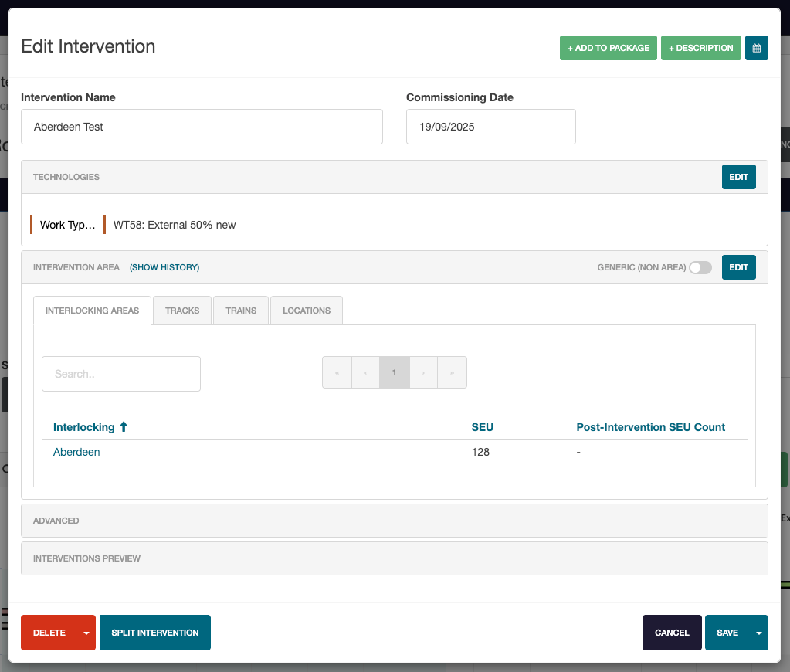Image resolution: width=790 pixels, height=672 pixels.
Task: Open the Aberdeen interlocking link
Action: click(x=76, y=452)
